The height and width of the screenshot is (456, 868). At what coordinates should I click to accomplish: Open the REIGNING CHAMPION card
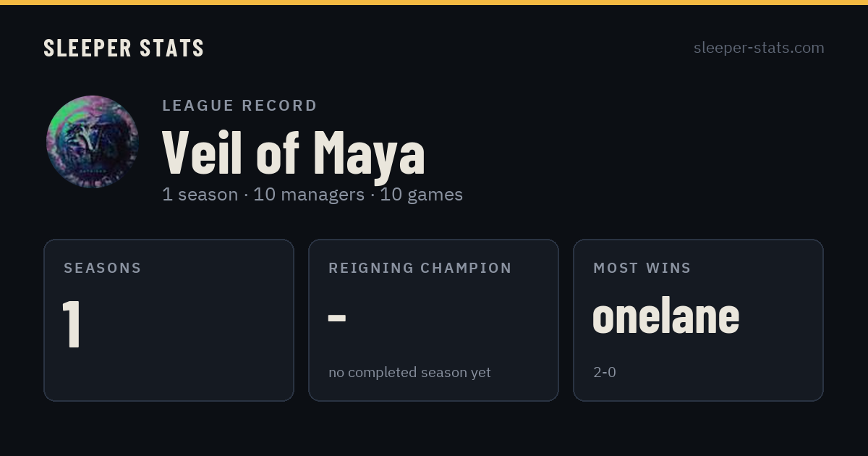[433, 320]
